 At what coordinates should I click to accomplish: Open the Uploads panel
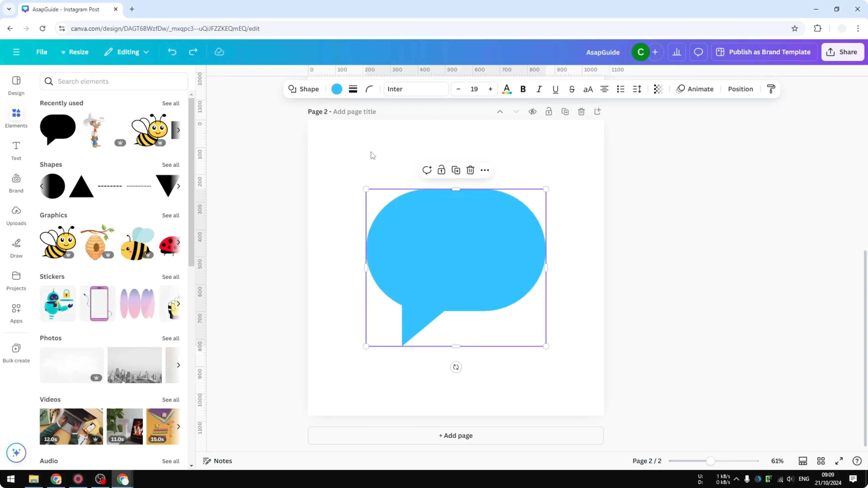16,215
